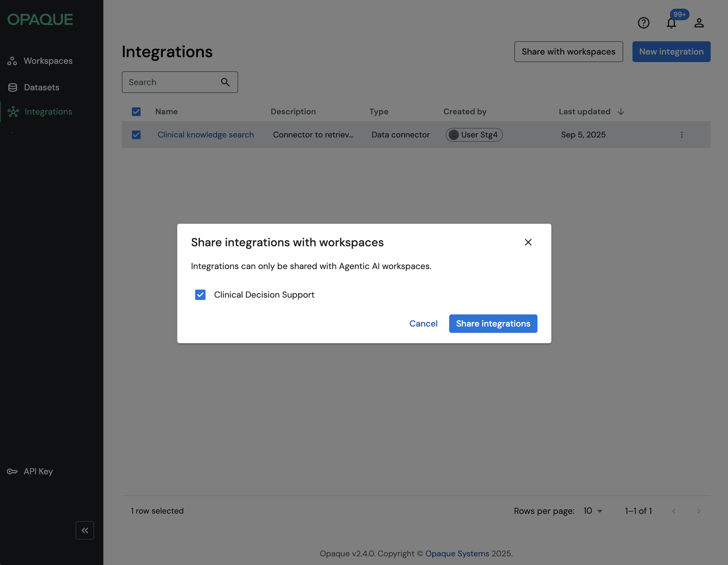Collapse the sidebar with double-chevron icon
This screenshot has height=565, width=728.
pos(85,530)
